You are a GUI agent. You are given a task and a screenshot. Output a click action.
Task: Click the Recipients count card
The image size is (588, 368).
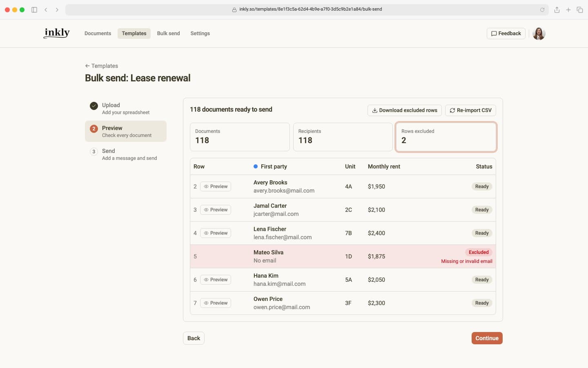click(343, 137)
